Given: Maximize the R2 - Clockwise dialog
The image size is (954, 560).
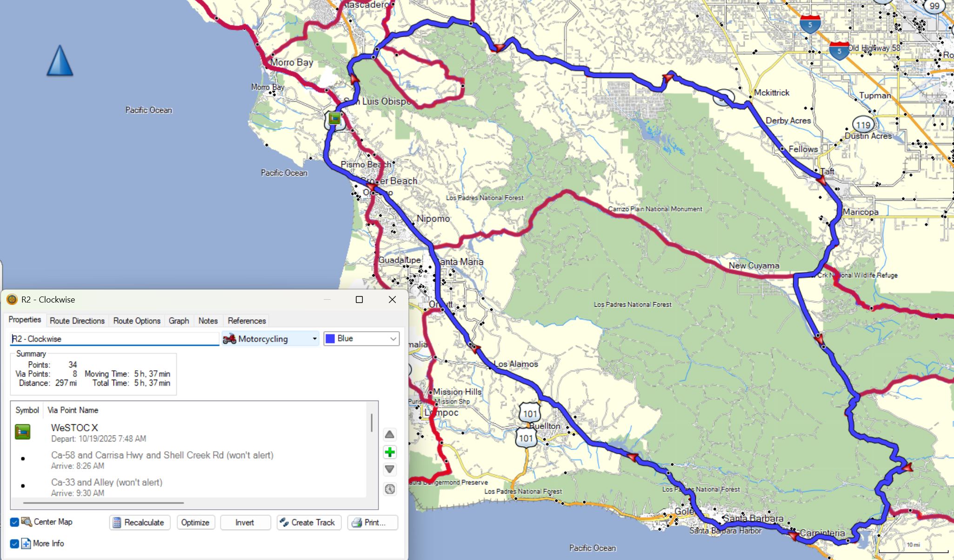Looking at the screenshot, I should click(x=359, y=300).
